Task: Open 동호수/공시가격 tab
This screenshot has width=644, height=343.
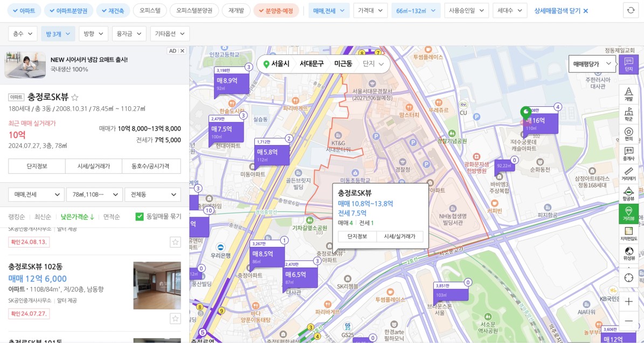Action: (x=150, y=166)
